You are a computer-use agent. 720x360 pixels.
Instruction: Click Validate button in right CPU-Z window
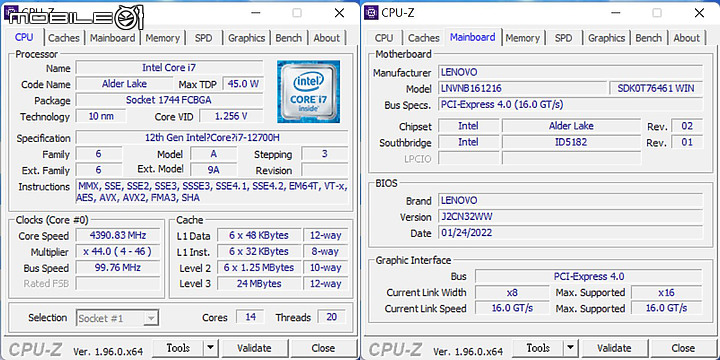click(x=614, y=348)
